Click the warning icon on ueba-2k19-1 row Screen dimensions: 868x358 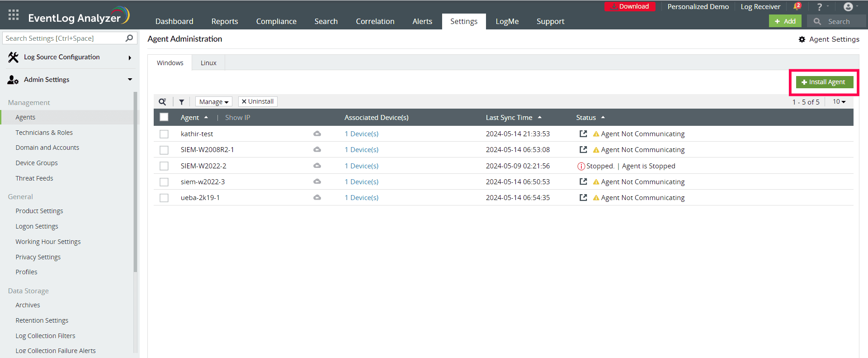(596, 198)
